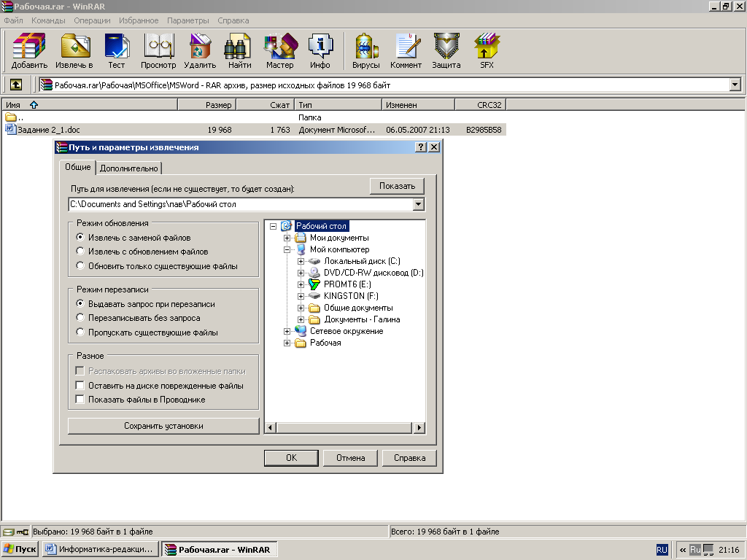Open the Параметры menu

pos(187,20)
